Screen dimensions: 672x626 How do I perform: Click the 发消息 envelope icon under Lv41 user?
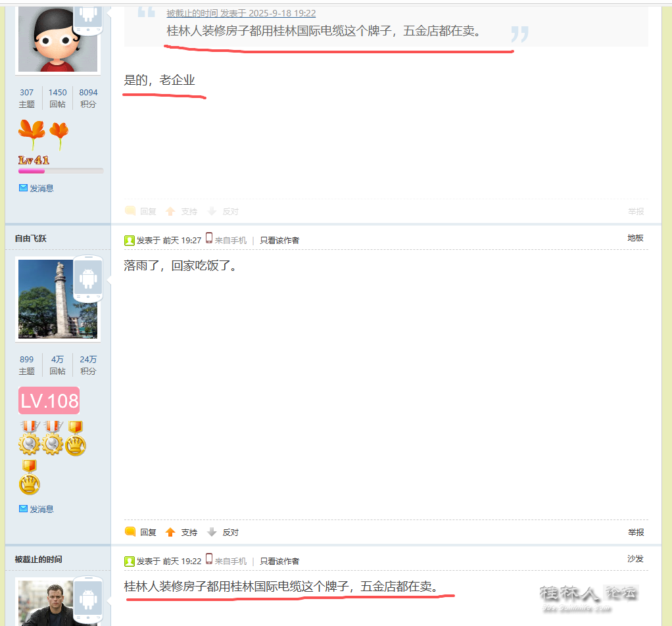tap(23, 187)
